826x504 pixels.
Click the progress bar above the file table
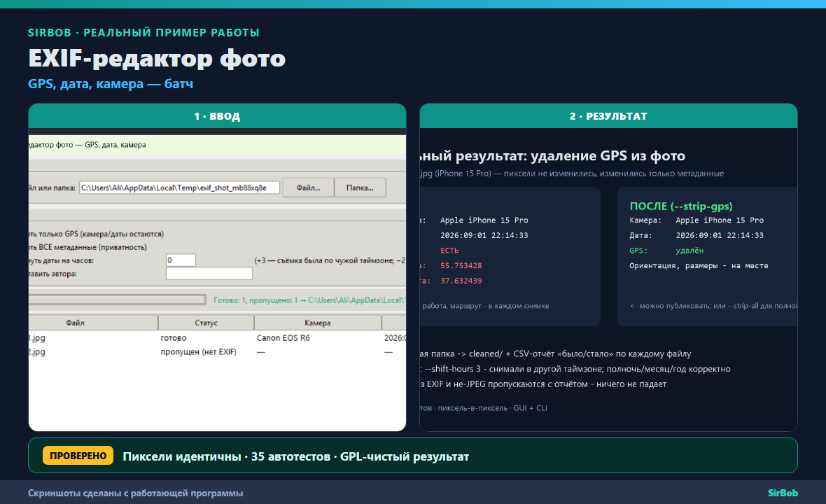coord(117,300)
